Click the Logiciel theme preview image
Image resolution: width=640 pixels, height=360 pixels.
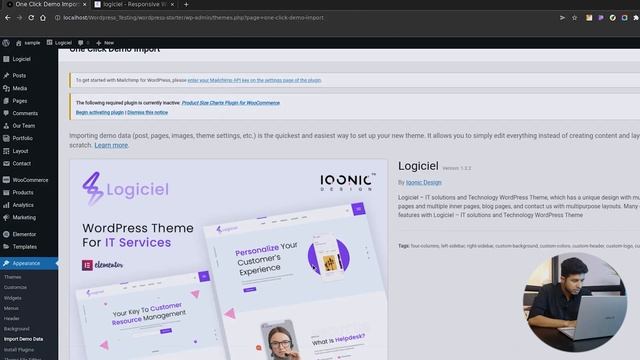(229, 260)
